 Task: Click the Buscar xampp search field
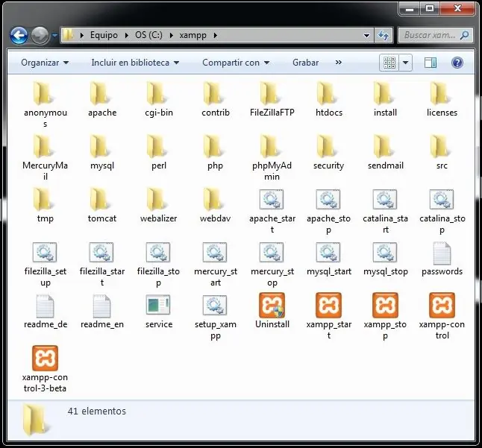click(436, 35)
